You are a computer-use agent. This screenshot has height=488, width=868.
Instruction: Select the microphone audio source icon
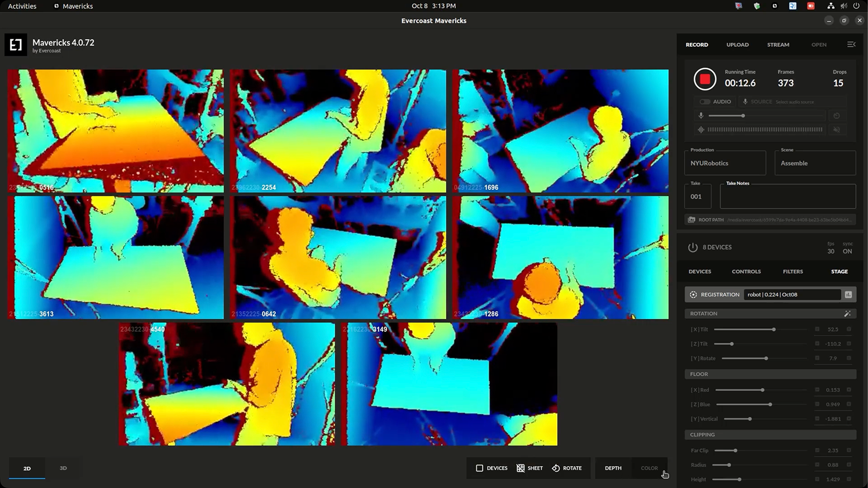point(746,102)
